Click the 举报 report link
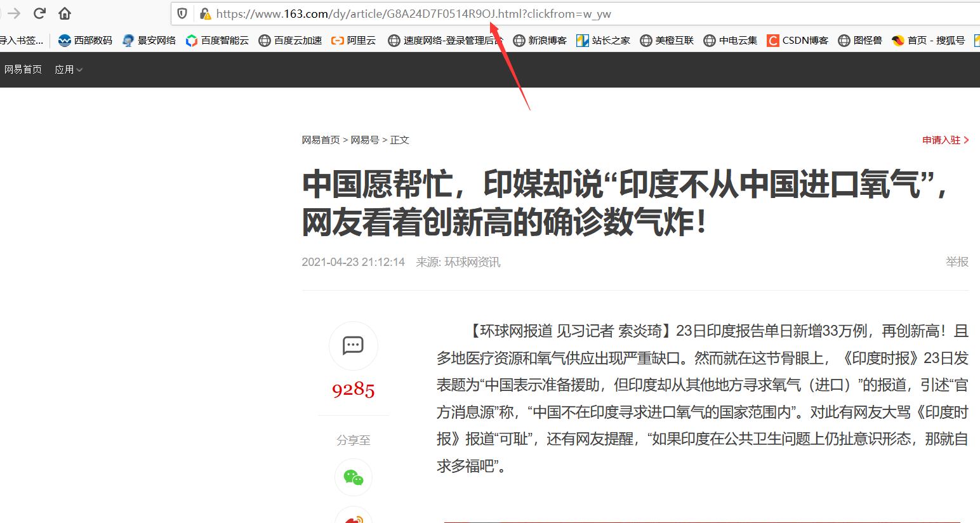 click(x=957, y=261)
